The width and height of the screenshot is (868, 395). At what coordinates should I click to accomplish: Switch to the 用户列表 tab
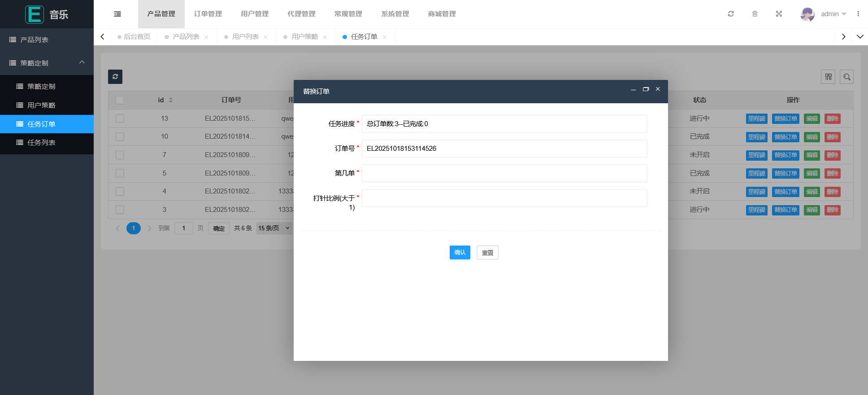pyautogui.click(x=245, y=37)
